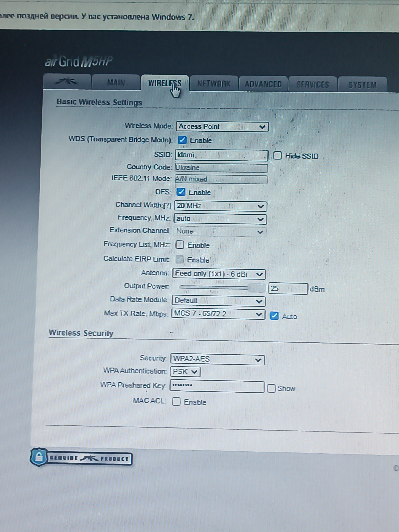
Task: Toggle the Max TX Rate Auto checkbox
Action: point(274,316)
